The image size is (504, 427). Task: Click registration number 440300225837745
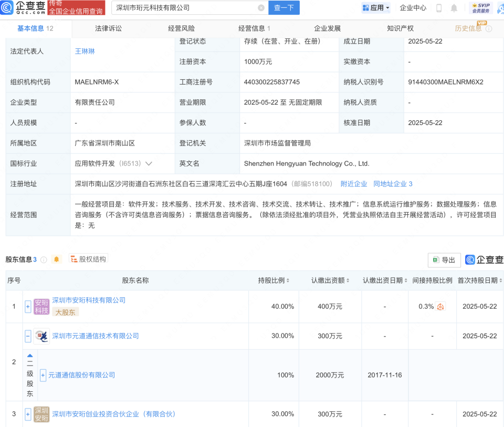point(271,82)
